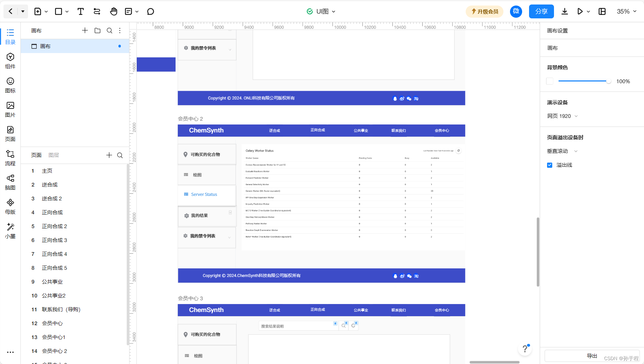
Task: Search canvases with the magnifier icon
Action: (x=109, y=31)
